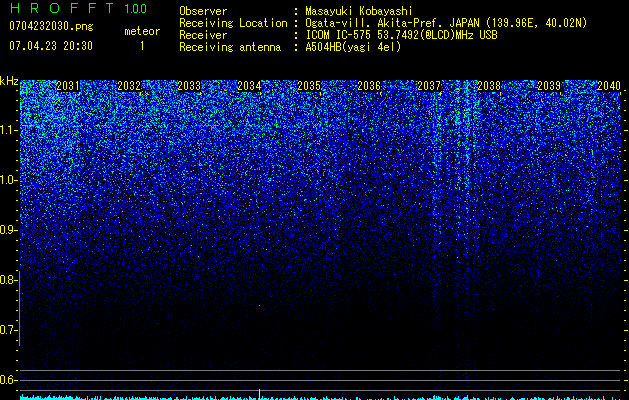Click the 2033 time marker
Image resolution: width=629 pixels, height=400 pixels.
coord(189,86)
